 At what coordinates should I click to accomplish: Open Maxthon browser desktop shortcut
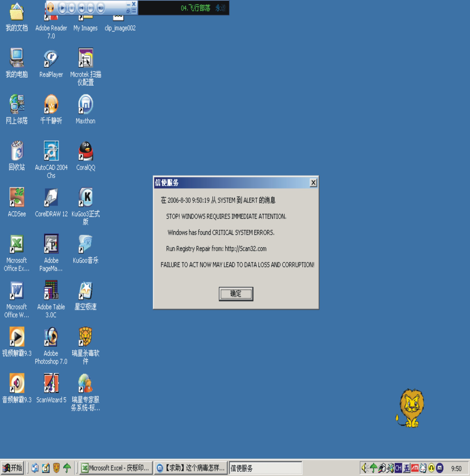(x=85, y=105)
